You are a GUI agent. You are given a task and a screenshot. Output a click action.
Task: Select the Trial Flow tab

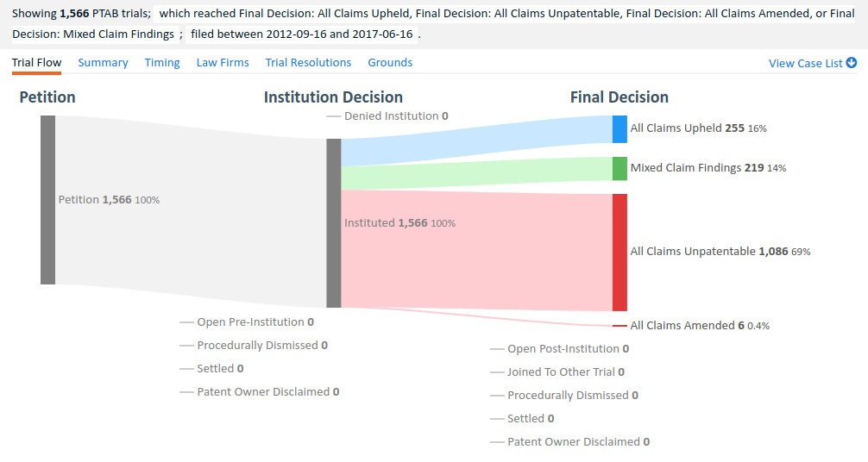(36, 63)
